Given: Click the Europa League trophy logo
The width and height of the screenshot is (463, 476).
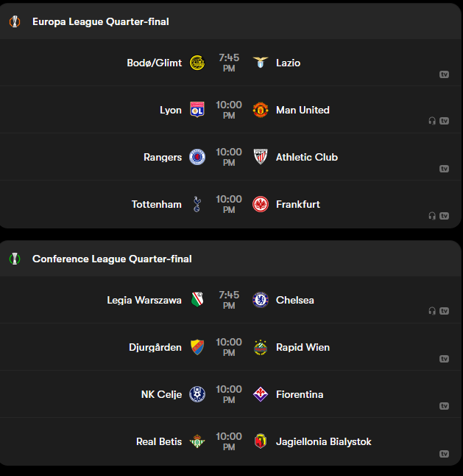Looking at the screenshot, I should click(x=15, y=22).
